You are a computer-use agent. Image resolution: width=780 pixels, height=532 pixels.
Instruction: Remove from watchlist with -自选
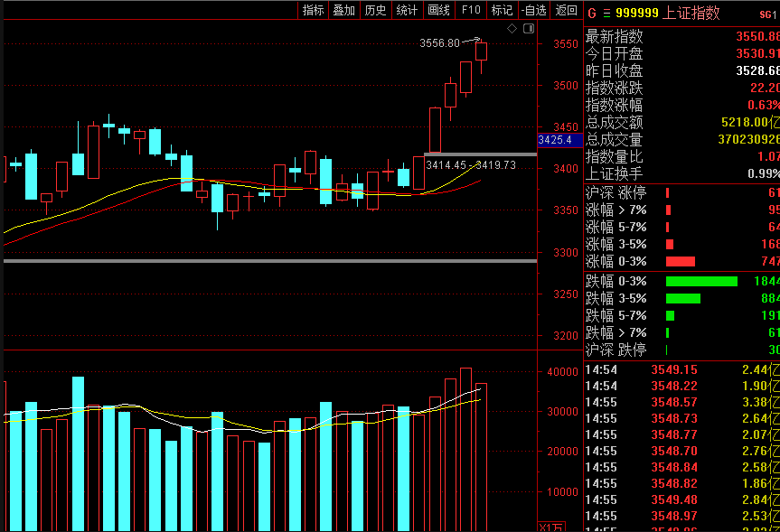coord(534,10)
